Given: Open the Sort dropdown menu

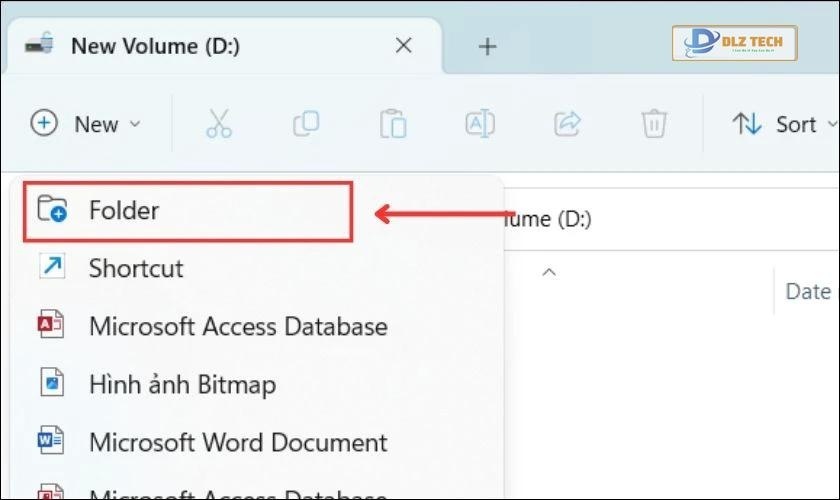Looking at the screenshot, I should tap(786, 124).
